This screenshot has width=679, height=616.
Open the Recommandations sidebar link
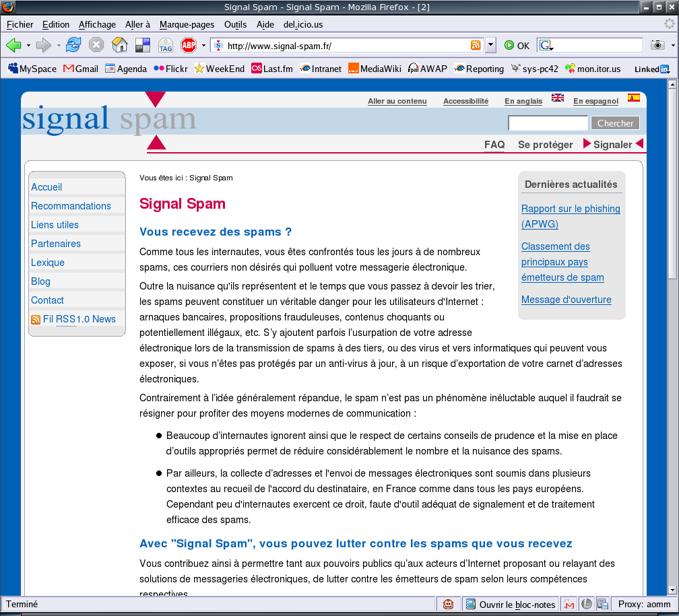pyautogui.click(x=71, y=206)
